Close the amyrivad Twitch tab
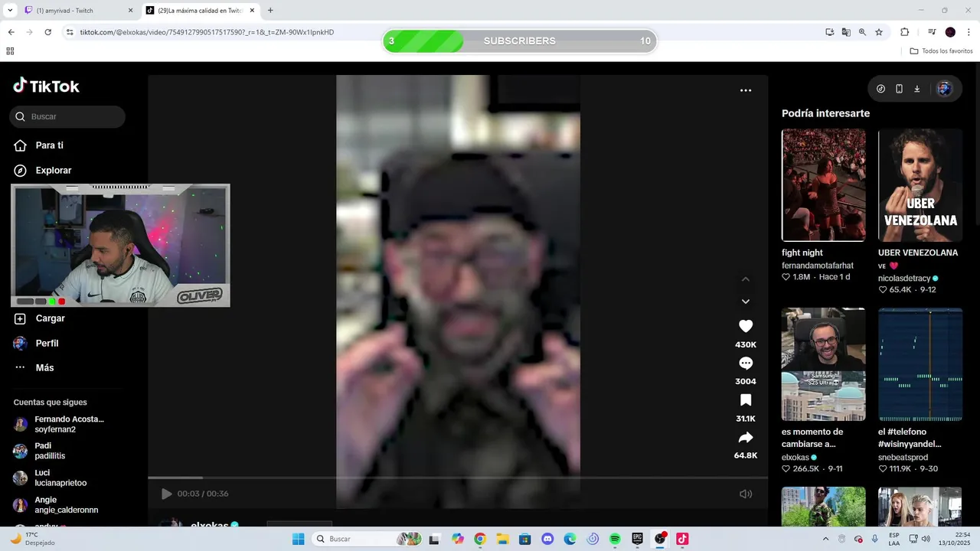The width and height of the screenshot is (980, 551). coord(130,10)
